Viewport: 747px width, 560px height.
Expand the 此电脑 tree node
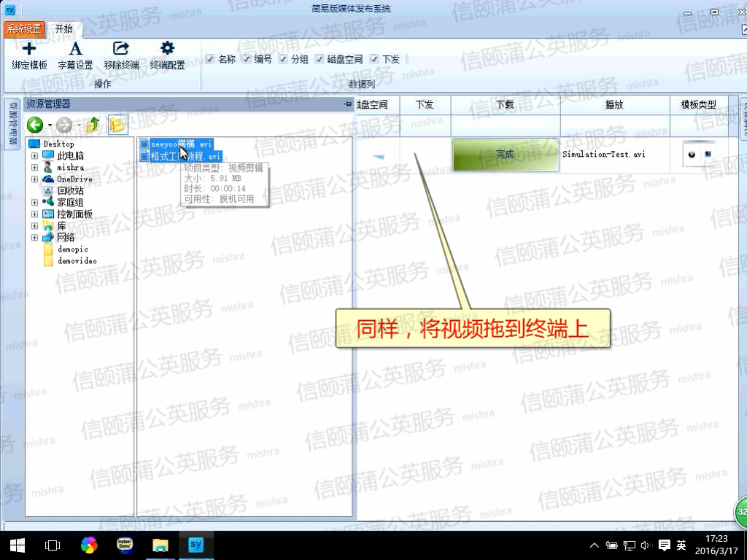tap(34, 156)
